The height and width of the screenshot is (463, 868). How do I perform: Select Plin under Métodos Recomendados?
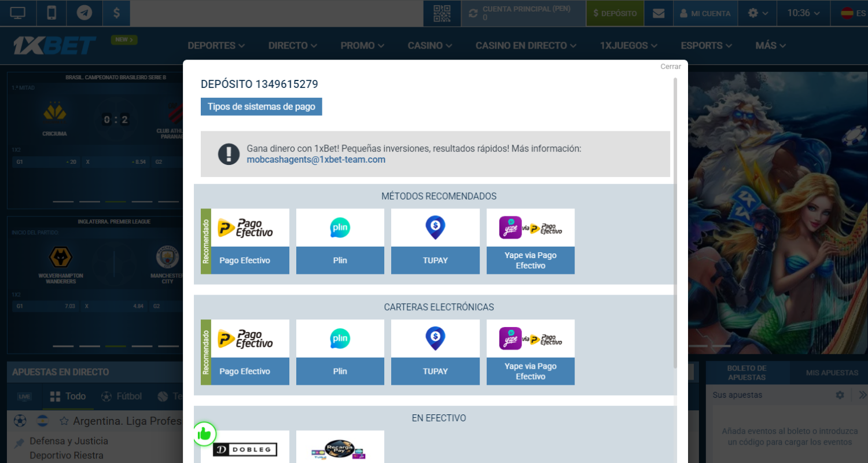click(x=340, y=241)
